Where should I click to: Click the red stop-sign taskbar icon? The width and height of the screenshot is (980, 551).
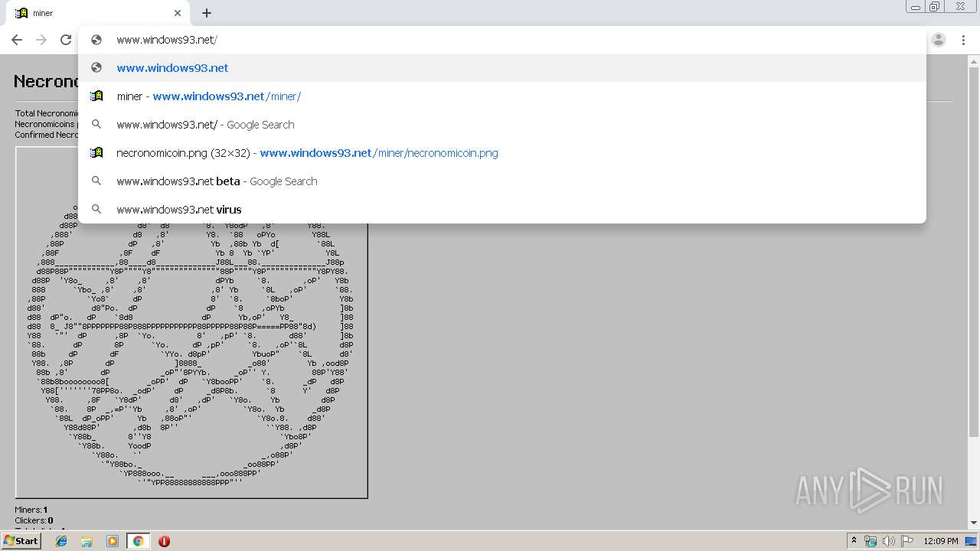click(164, 541)
